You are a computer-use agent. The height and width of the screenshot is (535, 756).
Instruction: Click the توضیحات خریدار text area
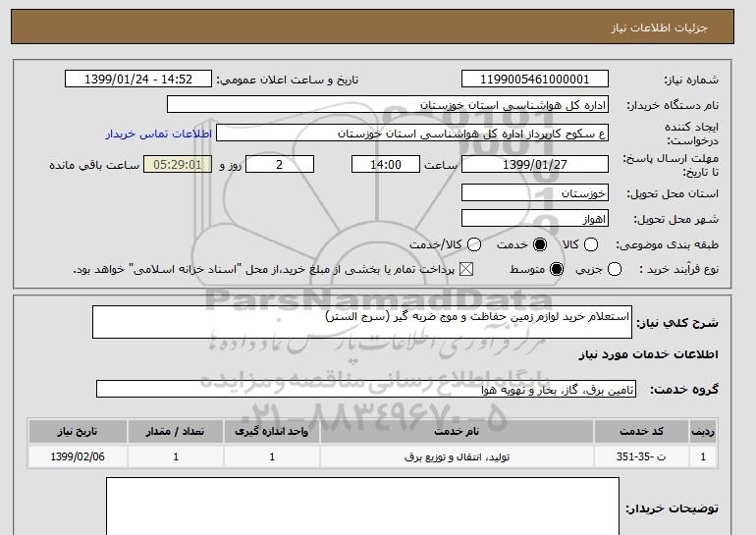click(x=362, y=507)
